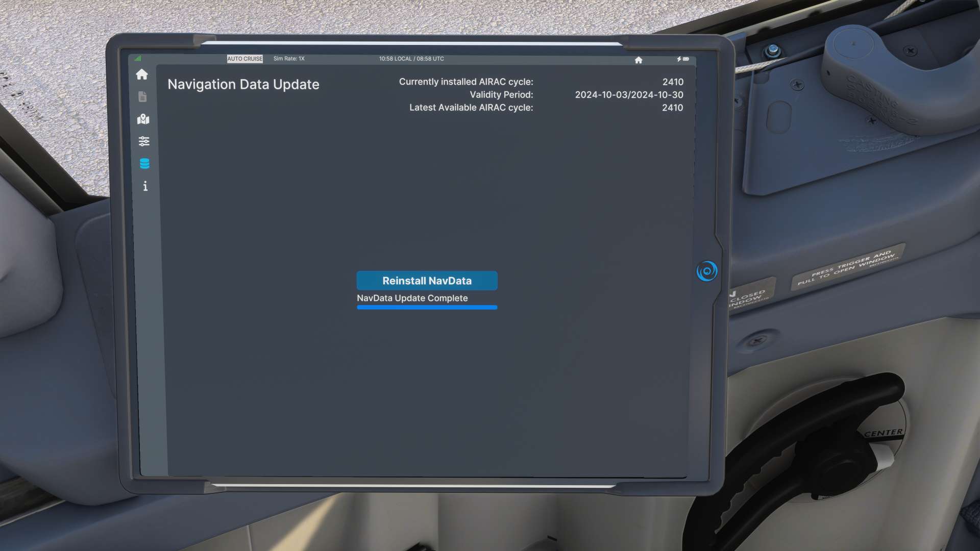This screenshot has width=980, height=551.
Task: Click the AUTO CRUISE status label
Action: point(245,59)
